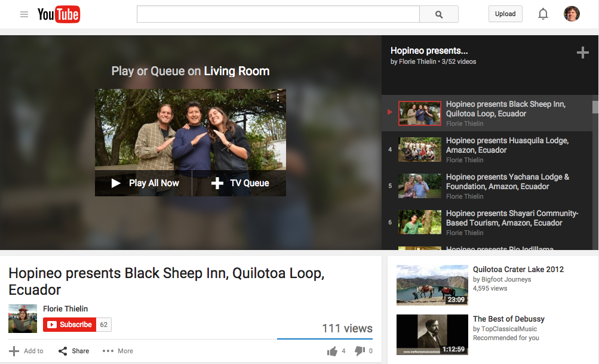Click Florie Thielin playlist author text

(x=417, y=61)
